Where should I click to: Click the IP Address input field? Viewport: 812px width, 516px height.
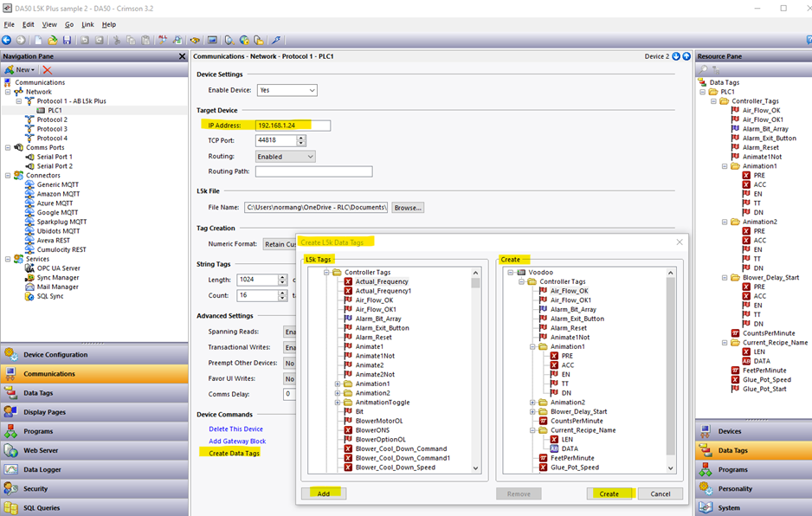point(293,126)
